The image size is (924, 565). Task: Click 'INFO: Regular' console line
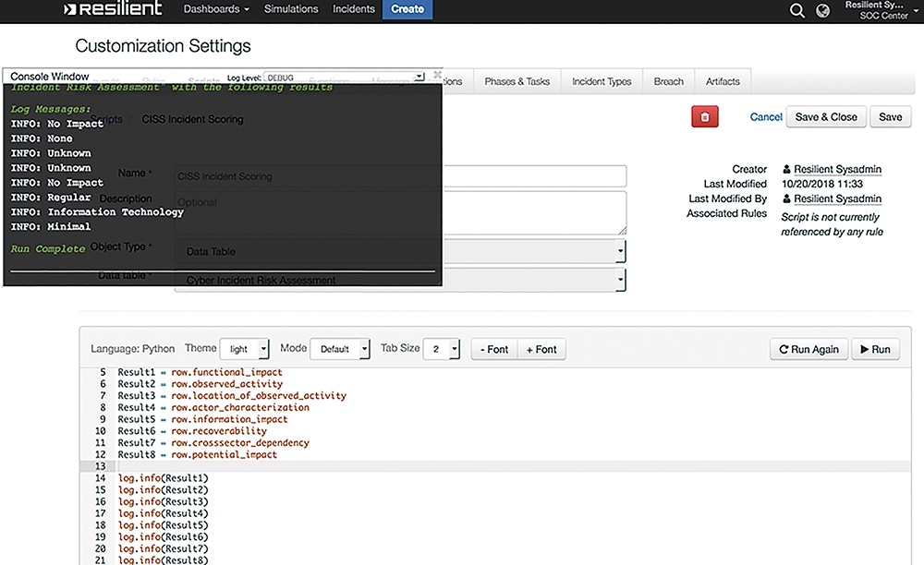[x=51, y=198]
